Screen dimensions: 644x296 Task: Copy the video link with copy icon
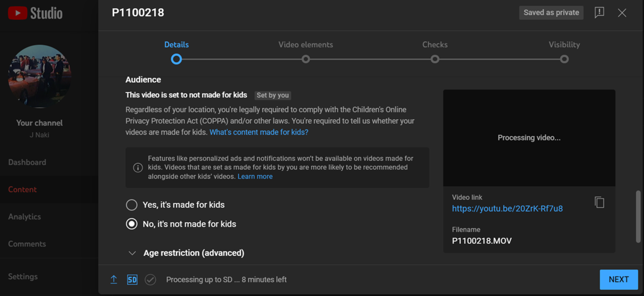(x=599, y=202)
